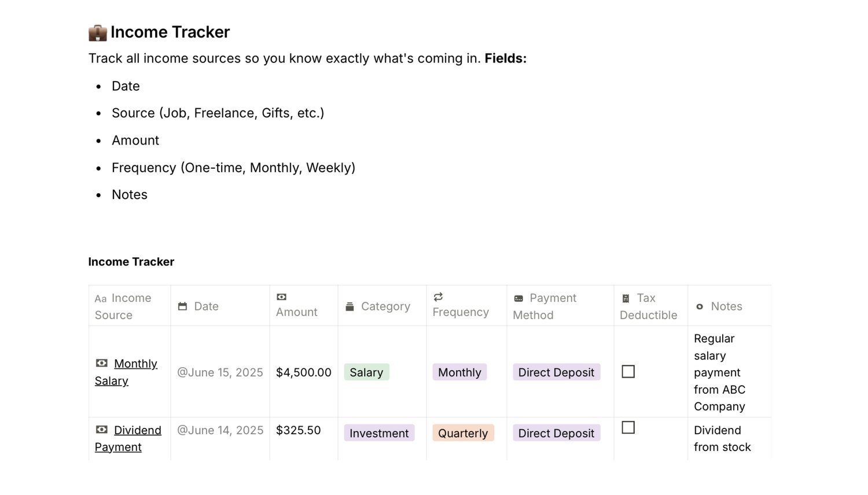The height and width of the screenshot is (495, 868).
Task: Open Direct Deposit selector in Monthly Salary row
Action: 556,372
